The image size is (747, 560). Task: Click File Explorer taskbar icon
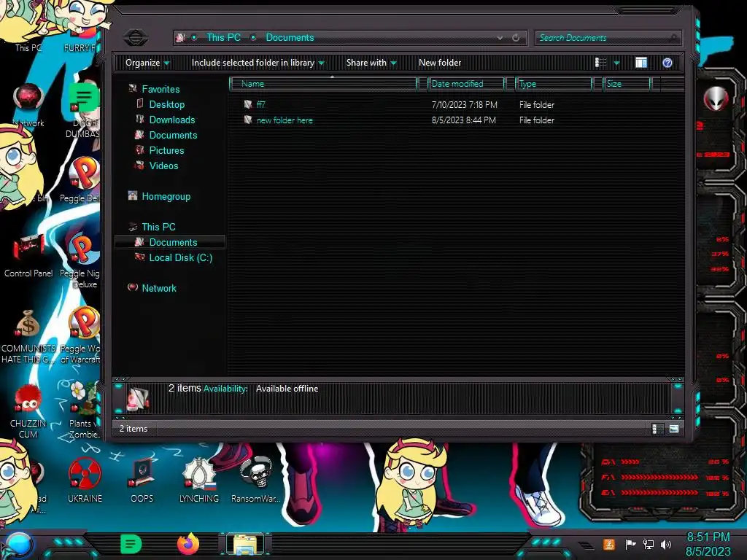(x=245, y=544)
